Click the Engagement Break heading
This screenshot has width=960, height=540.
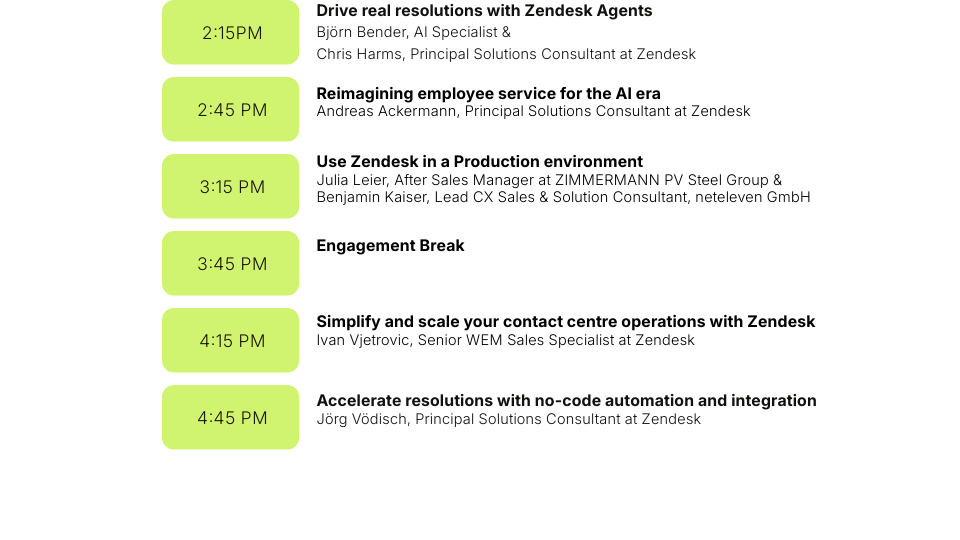pyautogui.click(x=391, y=246)
